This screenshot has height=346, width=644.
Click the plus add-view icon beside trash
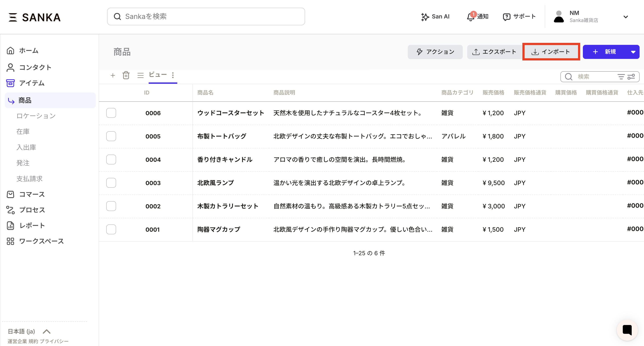click(x=113, y=75)
